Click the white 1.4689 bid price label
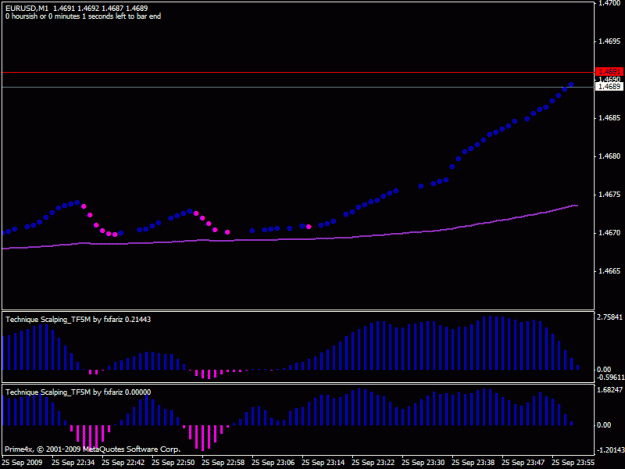 (609, 86)
